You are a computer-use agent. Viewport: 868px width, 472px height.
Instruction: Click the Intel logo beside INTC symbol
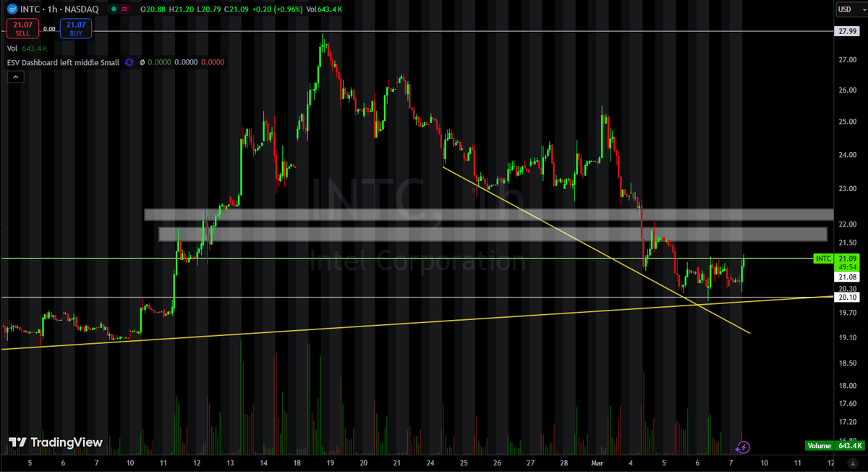click(x=12, y=9)
